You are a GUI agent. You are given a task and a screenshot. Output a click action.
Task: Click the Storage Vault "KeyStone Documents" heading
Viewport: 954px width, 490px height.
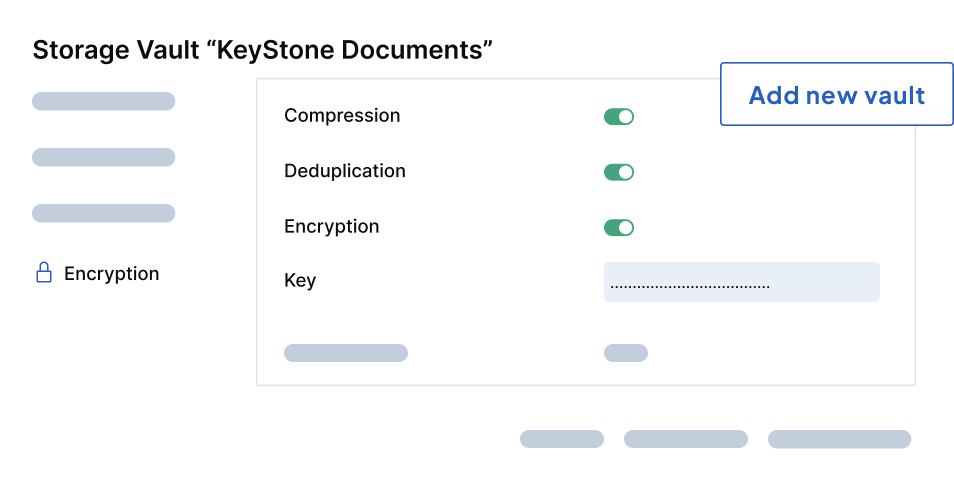262,49
